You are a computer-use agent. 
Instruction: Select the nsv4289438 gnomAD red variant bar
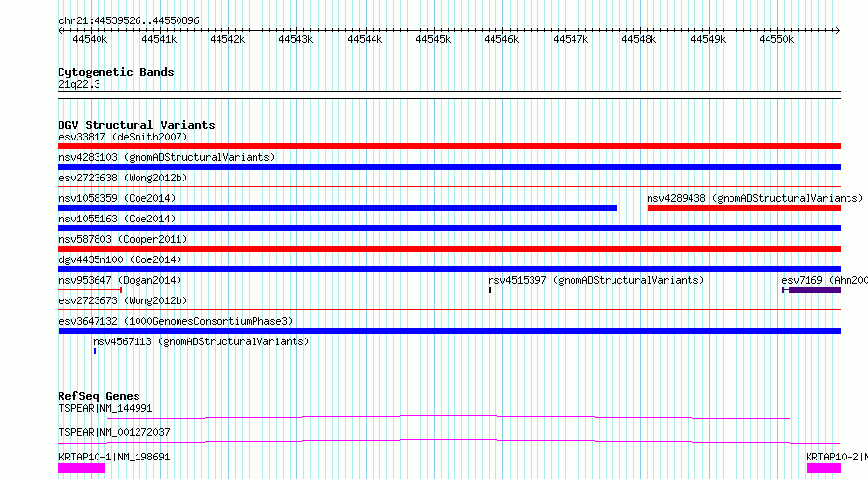pyautogui.click(x=744, y=208)
